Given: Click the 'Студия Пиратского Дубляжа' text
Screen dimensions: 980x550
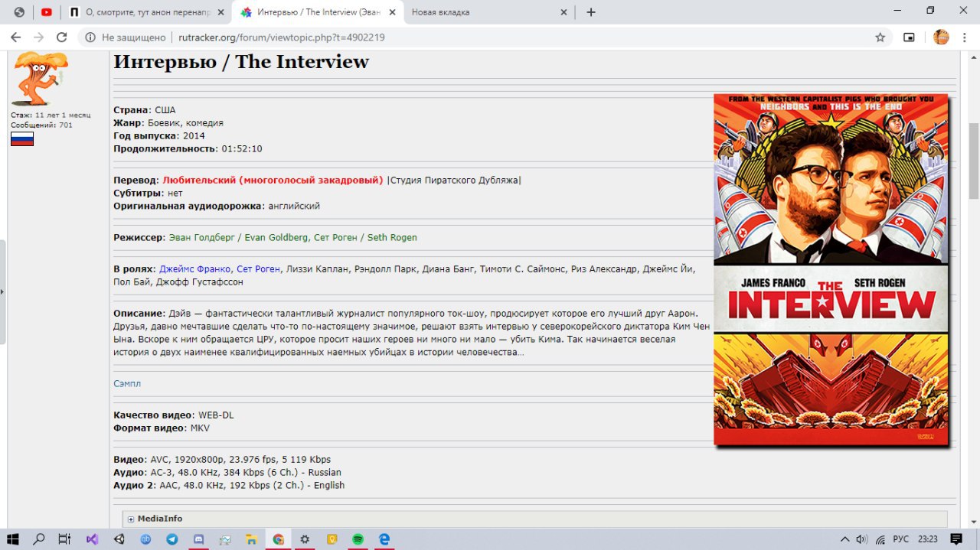Looking at the screenshot, I should (454, 180).
